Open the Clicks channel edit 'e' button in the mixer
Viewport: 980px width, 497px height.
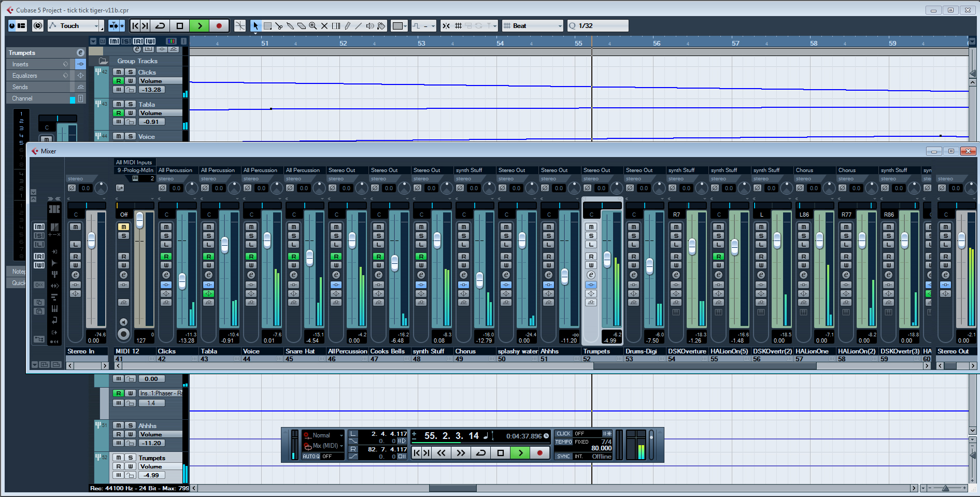click(166, 275)
